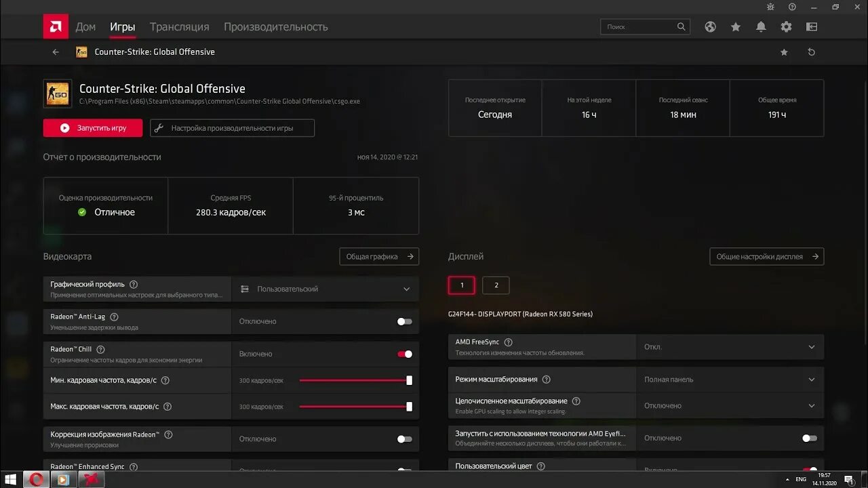Open Графический профиль dropdown
The width and height of the screenshot is (868, 488).
325,289
